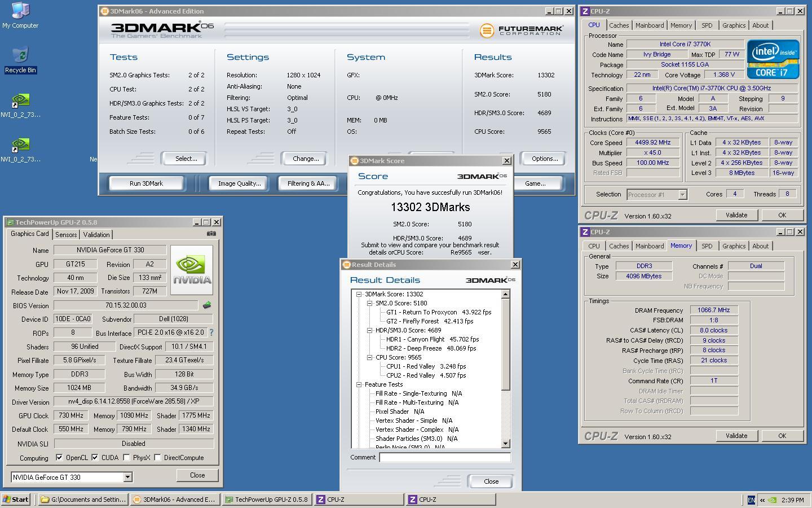Viewport: 812px width, 508px height.
Task: Collapse the CPU Score: 9565 node
Action: pyautogui.click(x=369, y=357)
